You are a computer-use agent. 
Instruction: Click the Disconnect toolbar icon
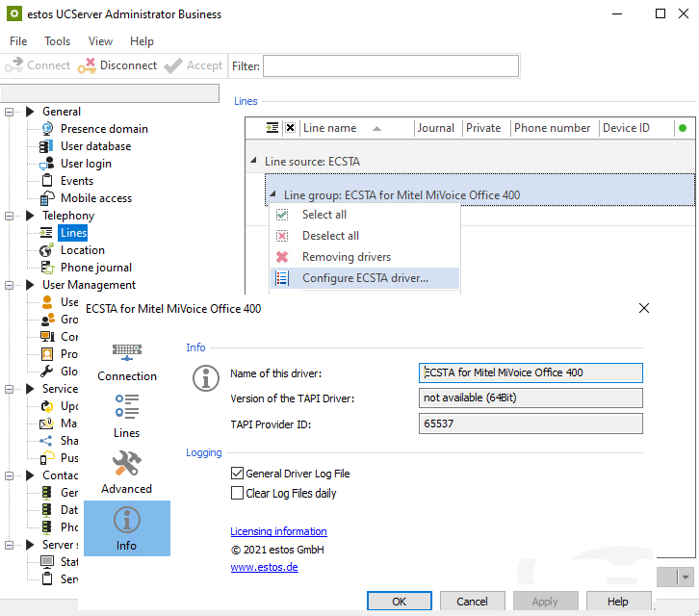point(87,65)
